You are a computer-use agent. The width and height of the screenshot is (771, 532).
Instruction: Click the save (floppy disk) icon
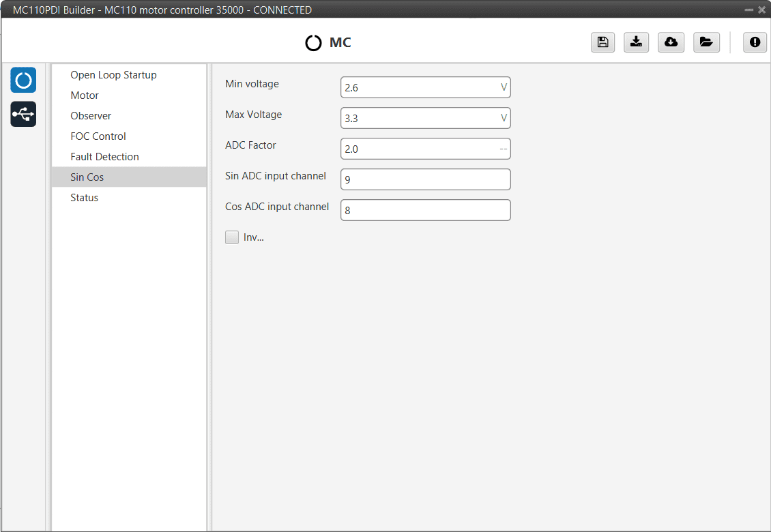coord(603,42)
